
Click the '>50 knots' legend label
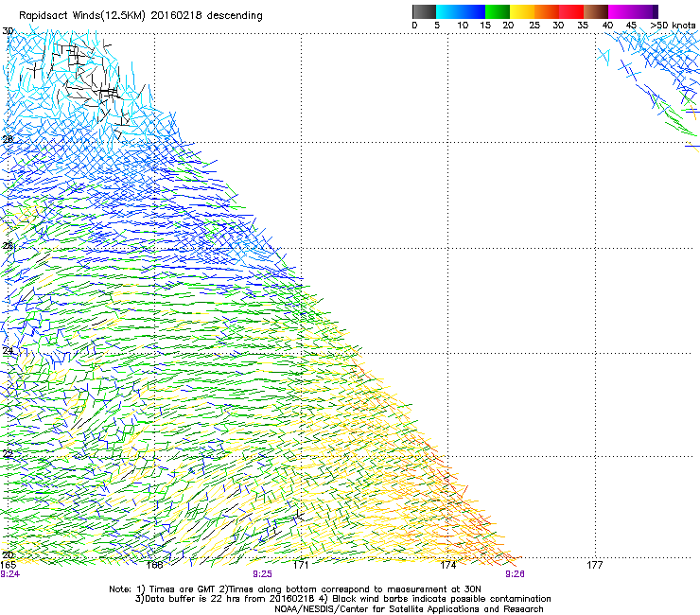click(x=673, y=26)
